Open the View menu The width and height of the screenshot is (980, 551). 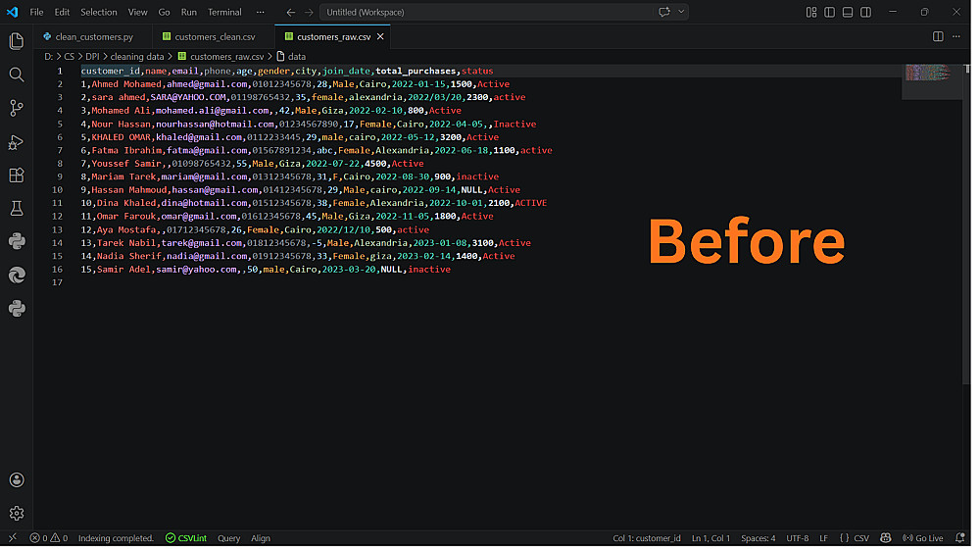click(139, 12)
